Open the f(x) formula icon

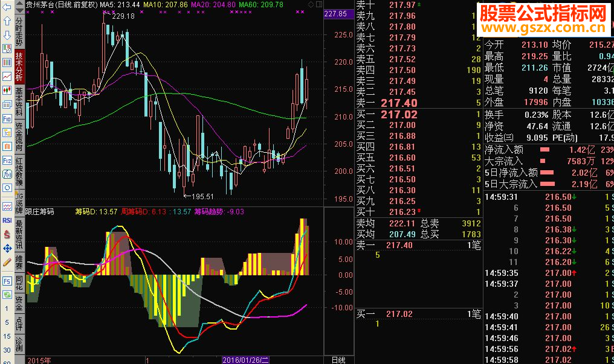(x=7, y=174)
